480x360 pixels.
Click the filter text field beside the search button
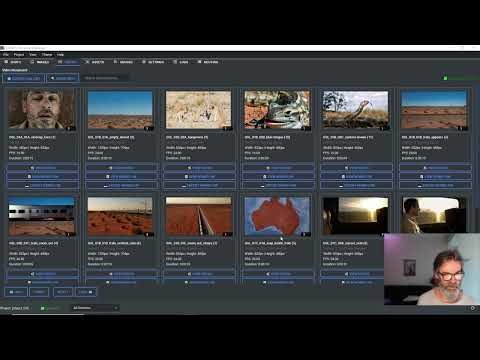[105, 78]
